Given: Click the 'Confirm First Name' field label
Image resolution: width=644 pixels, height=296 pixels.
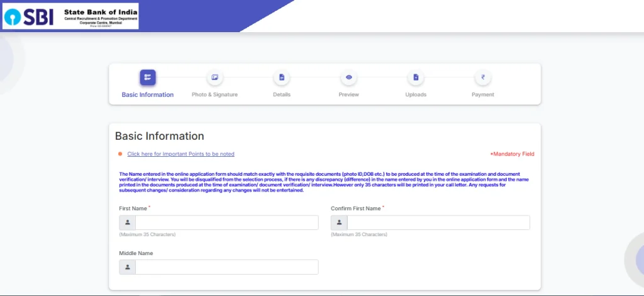Looking at the screenshot, I should [356, 208].
